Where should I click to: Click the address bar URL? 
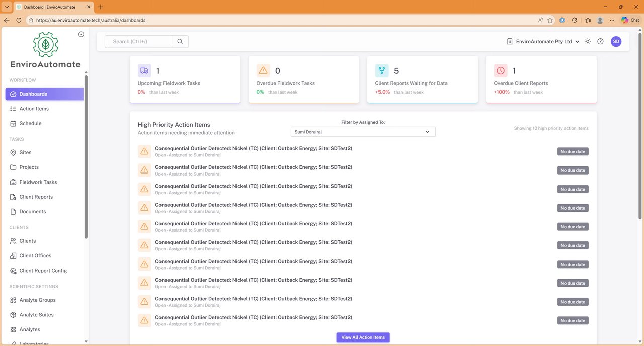[91, 20]
